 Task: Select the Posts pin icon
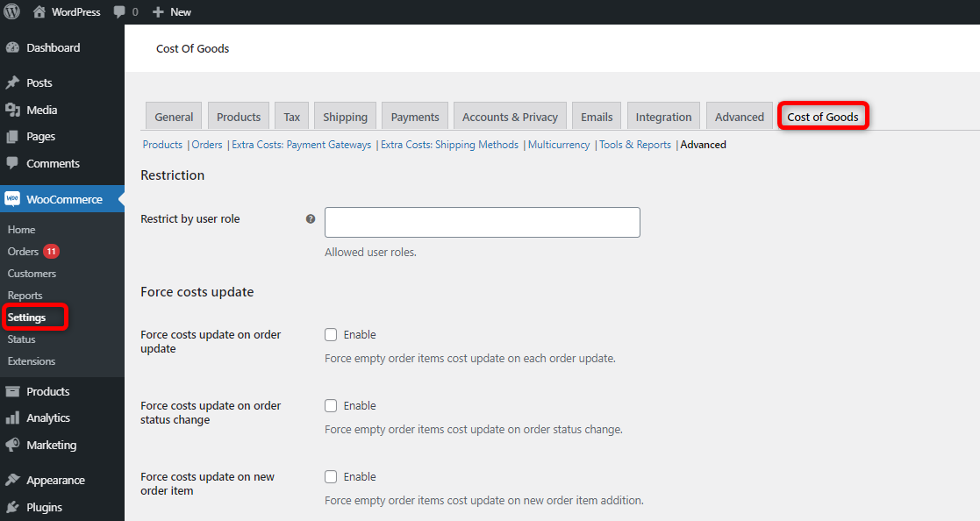14,82
